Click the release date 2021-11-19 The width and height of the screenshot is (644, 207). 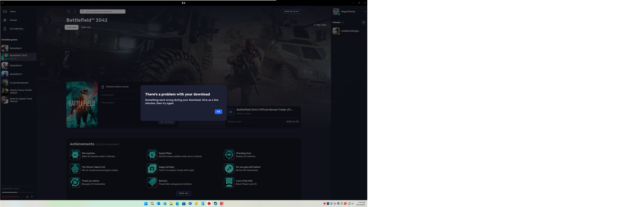(x=293, y=121)
